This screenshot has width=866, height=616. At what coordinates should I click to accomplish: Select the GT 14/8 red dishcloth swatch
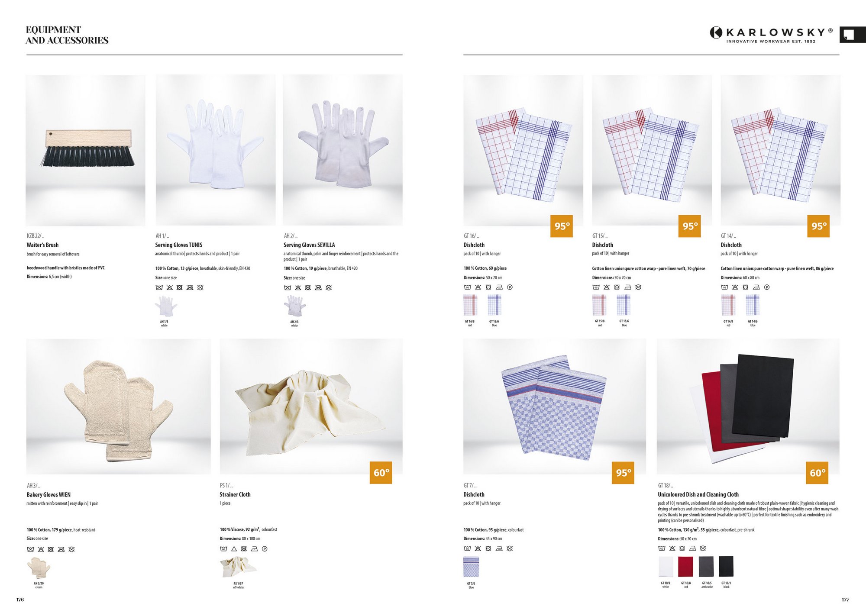pyautogui.click(x=728, y=305)
